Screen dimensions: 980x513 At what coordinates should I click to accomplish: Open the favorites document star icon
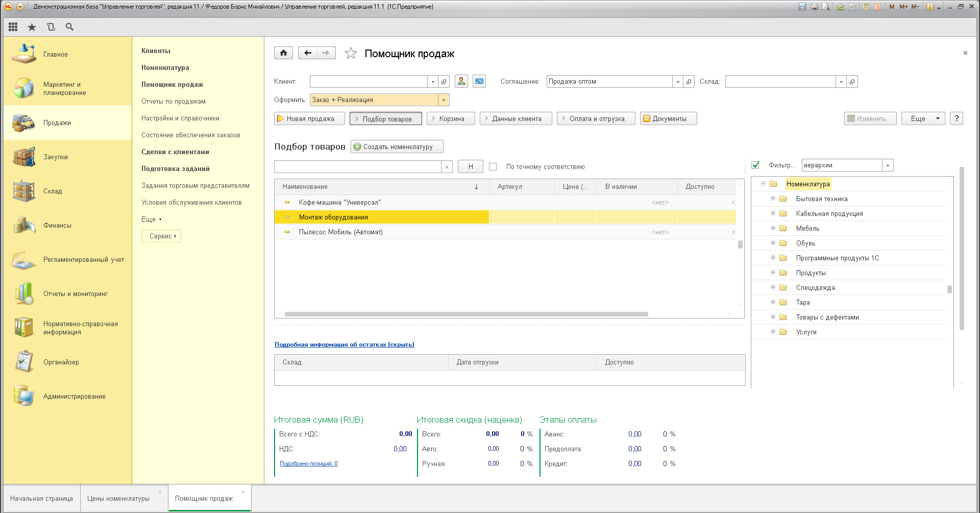(x=852, y=7)
